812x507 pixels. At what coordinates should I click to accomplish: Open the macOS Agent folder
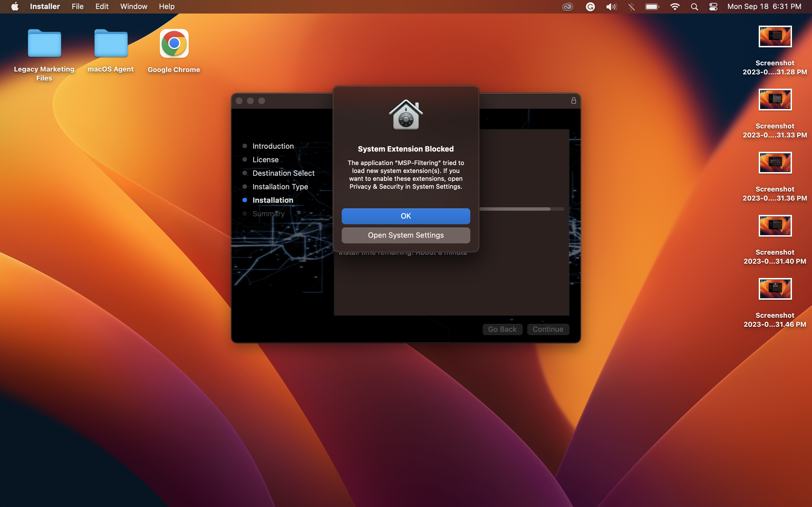(111, 43)
